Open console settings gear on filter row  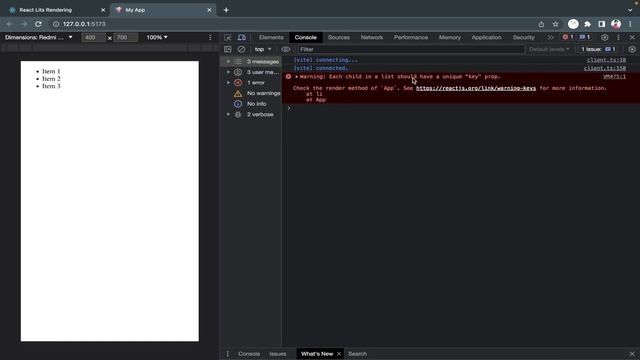(632, 49)
